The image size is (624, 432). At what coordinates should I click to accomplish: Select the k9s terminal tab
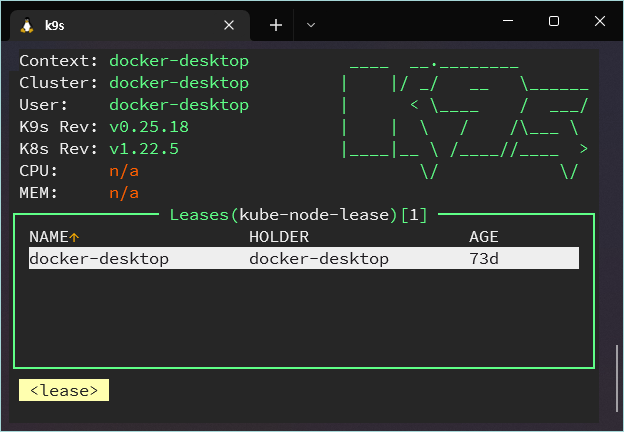tap(130, 25)
